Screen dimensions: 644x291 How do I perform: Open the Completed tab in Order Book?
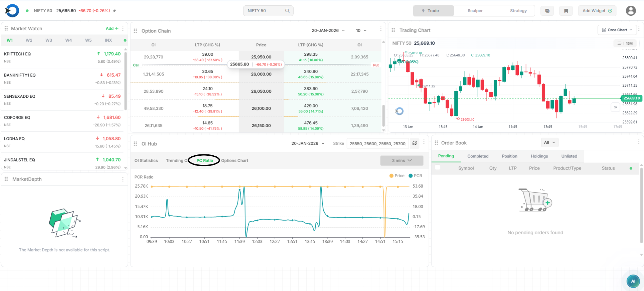coord(478,156)
